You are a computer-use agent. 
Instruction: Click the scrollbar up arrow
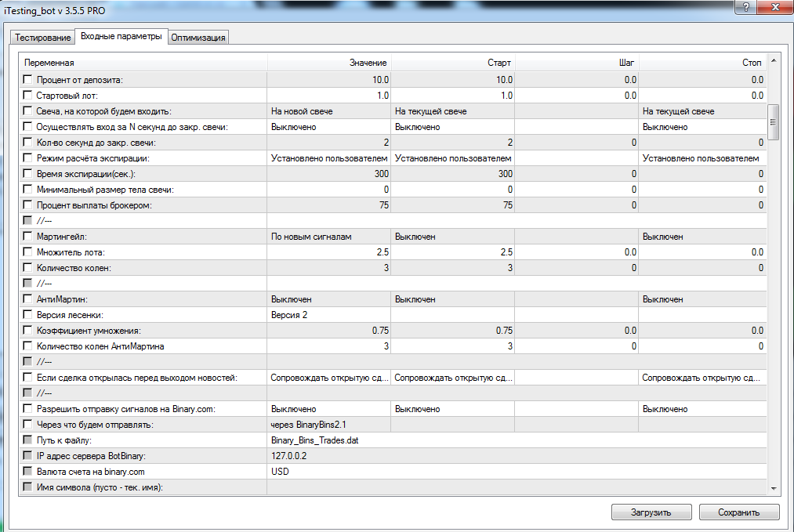[x=774, y=60]
